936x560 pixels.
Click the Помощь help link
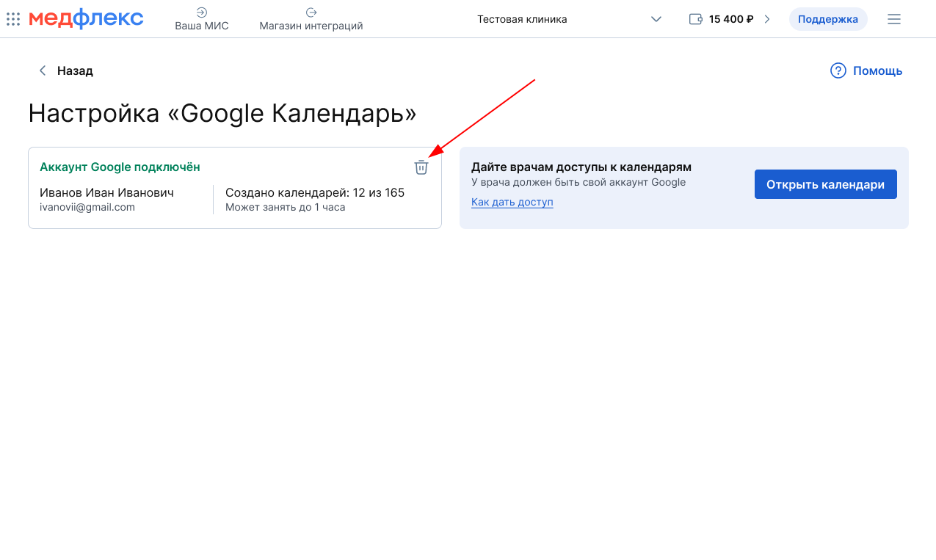pos(877,70)
